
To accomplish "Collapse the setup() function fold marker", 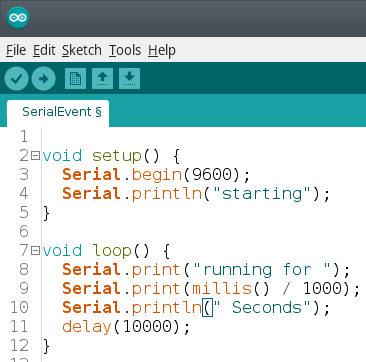I will point(35,156).
